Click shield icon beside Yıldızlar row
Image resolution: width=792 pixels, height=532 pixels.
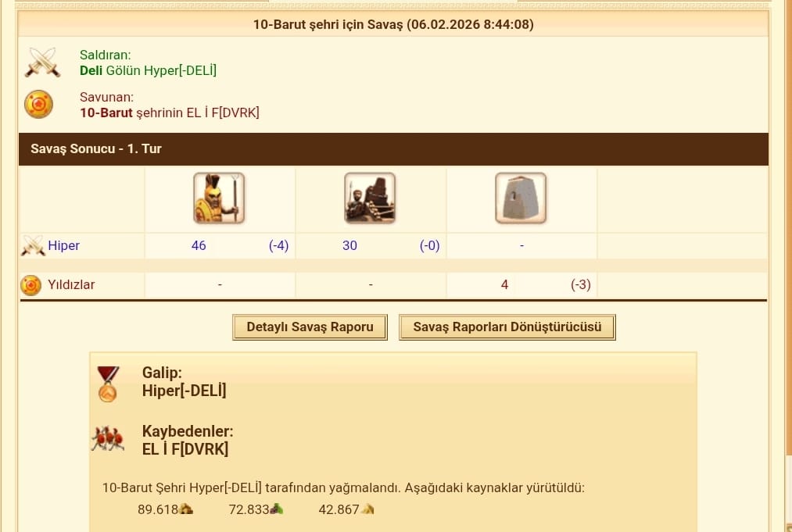click(30, 285)
